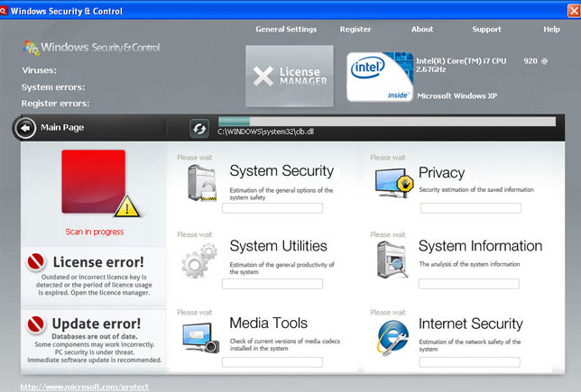The height and width of the screenshot is (392, 581).
Task: Click the License Manager button
Action: click(290, 77)
